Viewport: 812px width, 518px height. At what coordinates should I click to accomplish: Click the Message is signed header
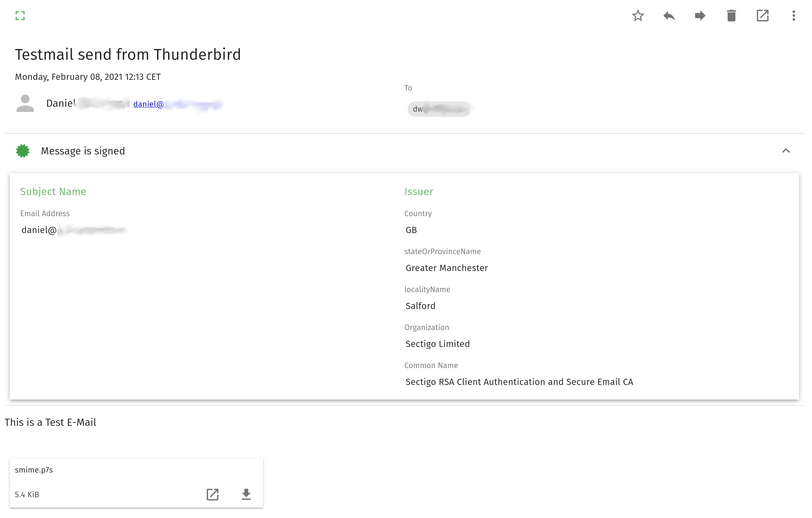point(83,151)
